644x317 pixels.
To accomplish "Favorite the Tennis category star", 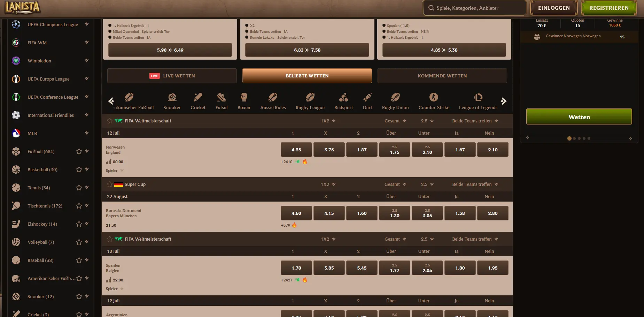I will click(79, 188).
